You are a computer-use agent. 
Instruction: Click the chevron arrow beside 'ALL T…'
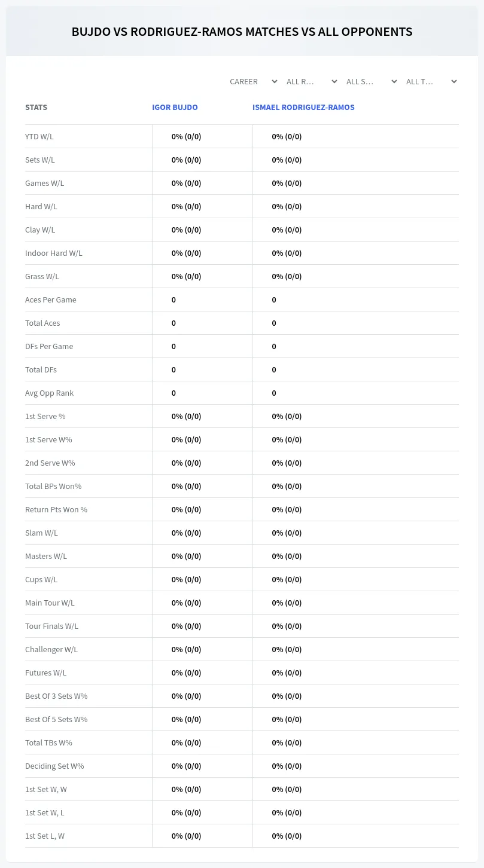click(454, 81)
